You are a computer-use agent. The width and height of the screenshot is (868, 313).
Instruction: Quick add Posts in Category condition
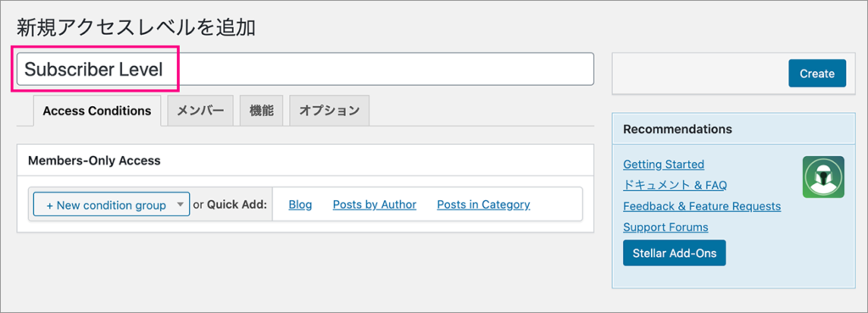click(x=483, y=204)
